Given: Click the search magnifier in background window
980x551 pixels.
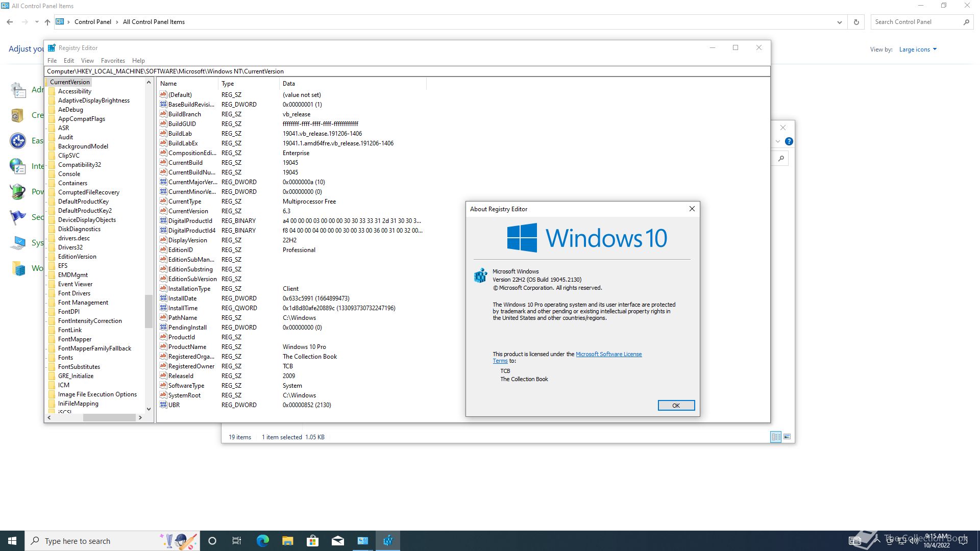Looking at the screenshot, I should [x=781, y=159].
